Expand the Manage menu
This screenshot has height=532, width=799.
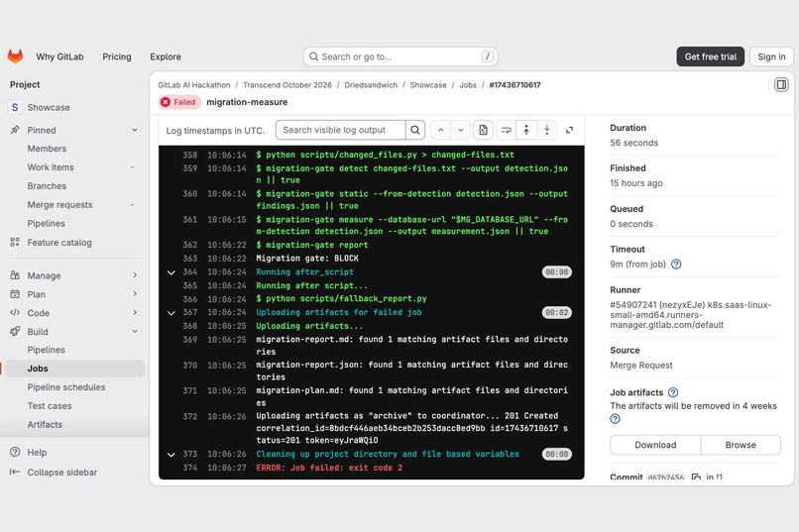(x=135, y=275)
